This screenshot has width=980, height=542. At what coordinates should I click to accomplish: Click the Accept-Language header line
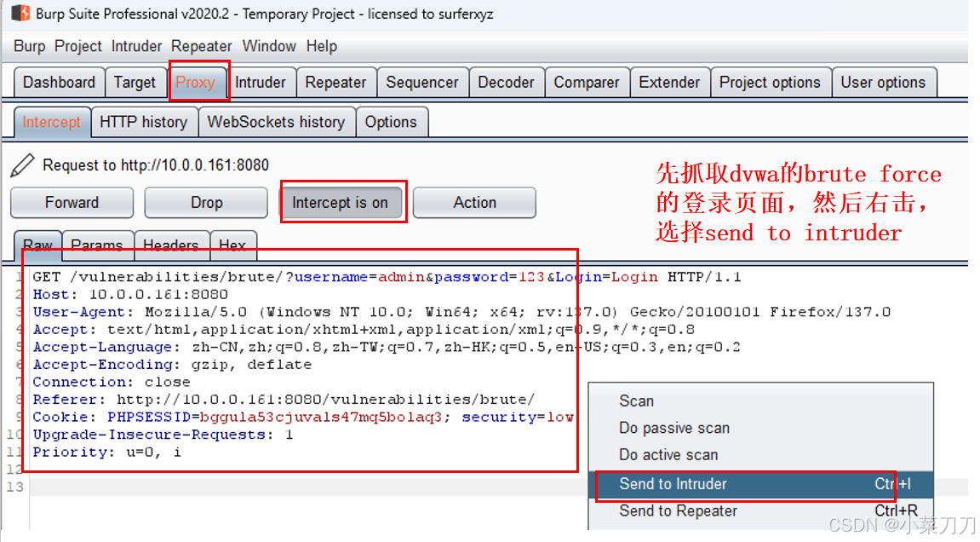point(387,348)
